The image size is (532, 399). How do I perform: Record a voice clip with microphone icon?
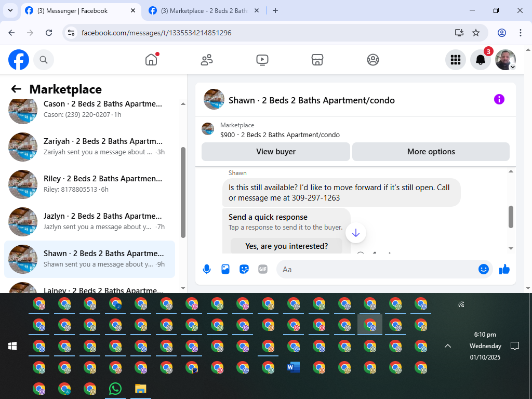(207, 270)
